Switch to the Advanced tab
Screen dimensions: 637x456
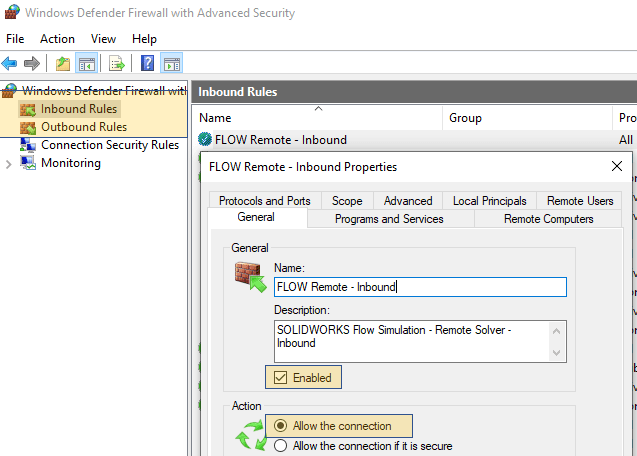[408, 201]
